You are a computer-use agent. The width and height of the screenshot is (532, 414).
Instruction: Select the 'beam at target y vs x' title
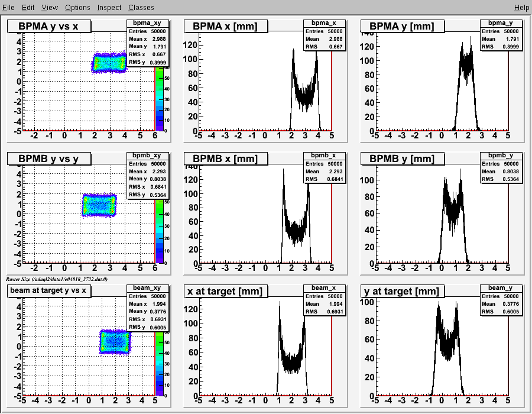tap(49, 290)
